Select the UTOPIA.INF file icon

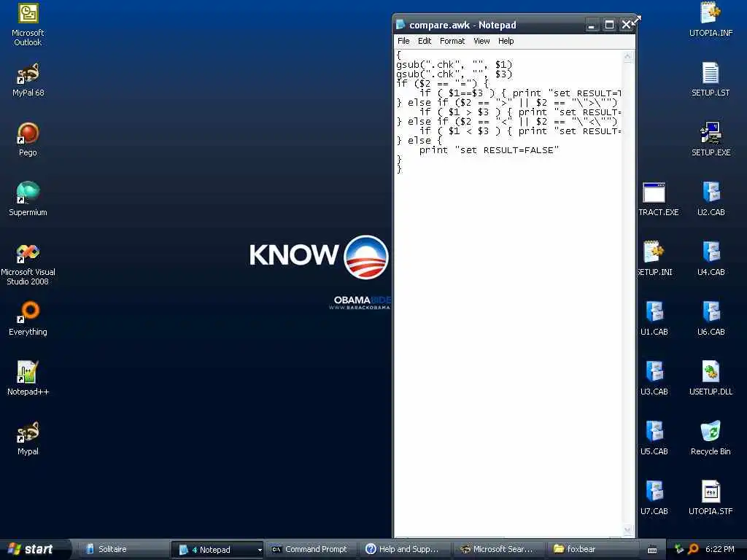click(x=711, y=20)
